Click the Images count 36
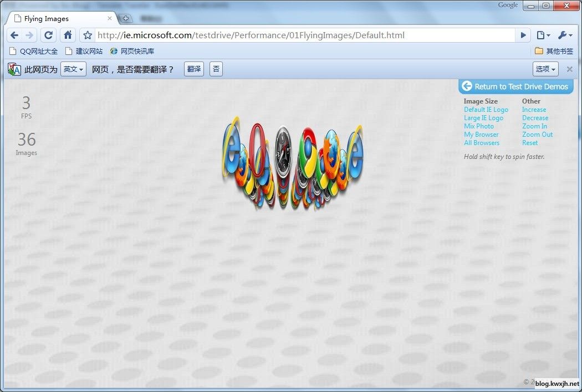This screenshot has width=582, height=392. (27, 140)
